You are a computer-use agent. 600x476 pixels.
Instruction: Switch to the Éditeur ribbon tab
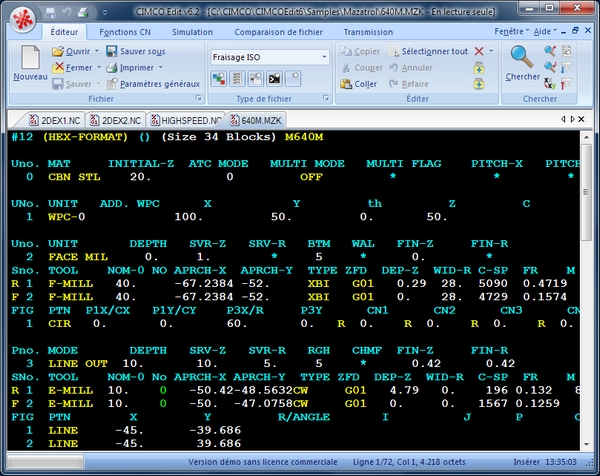tap(64, 32)
